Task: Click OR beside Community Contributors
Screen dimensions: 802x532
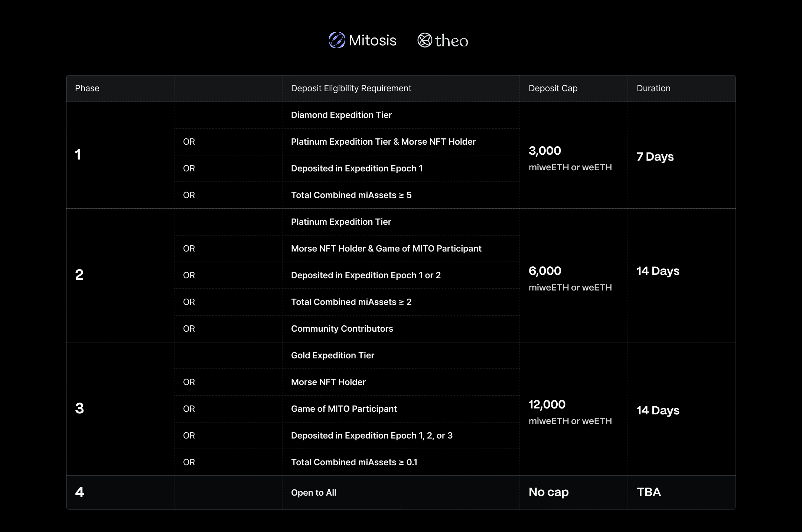Action: pyautogui.click(x=189, y=329)
